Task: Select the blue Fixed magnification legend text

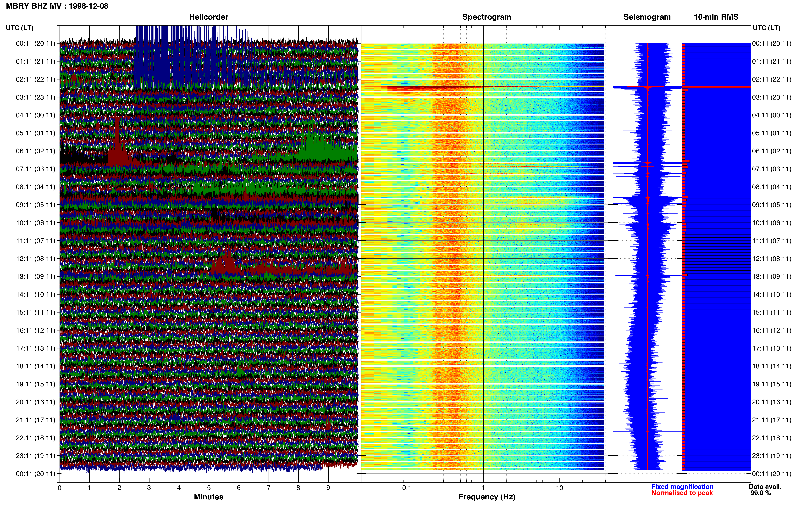Action: coord(682,486)
